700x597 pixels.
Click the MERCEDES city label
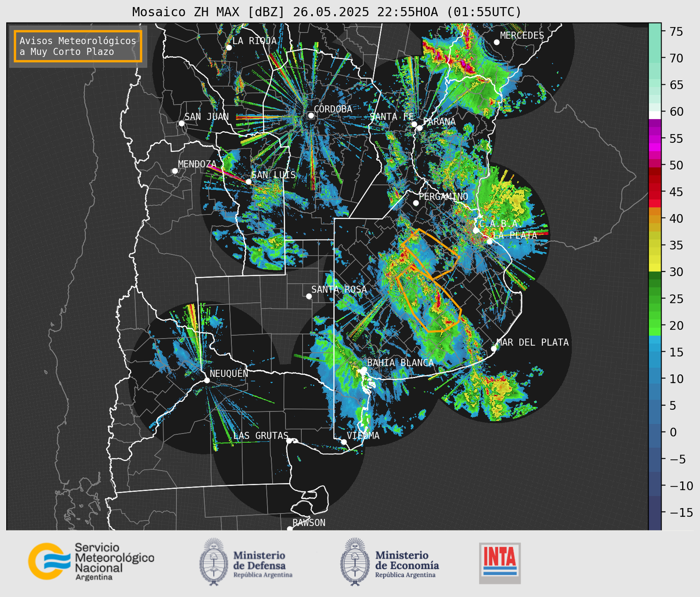click(522, 36)
